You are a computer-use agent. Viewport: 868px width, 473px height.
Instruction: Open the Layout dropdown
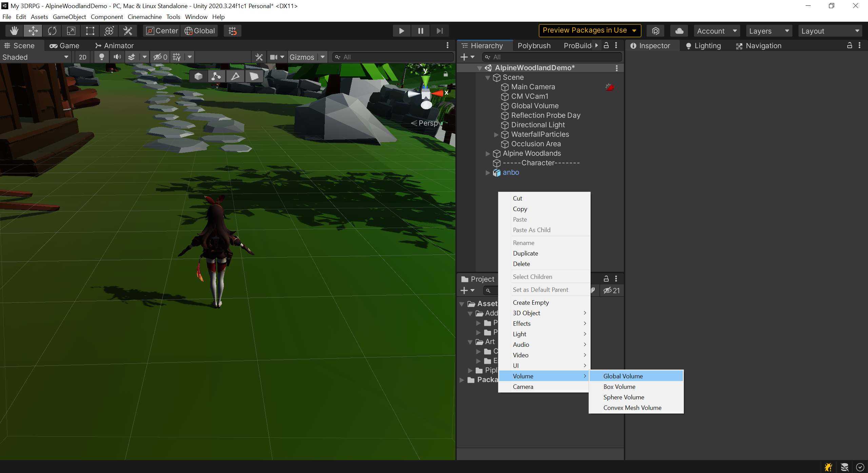(x=830, y=31)
